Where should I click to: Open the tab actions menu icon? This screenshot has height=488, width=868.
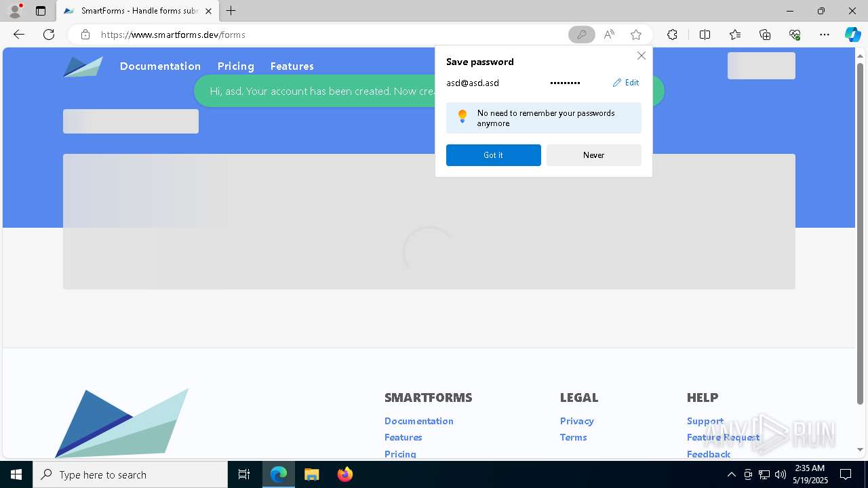click(41, 11)
